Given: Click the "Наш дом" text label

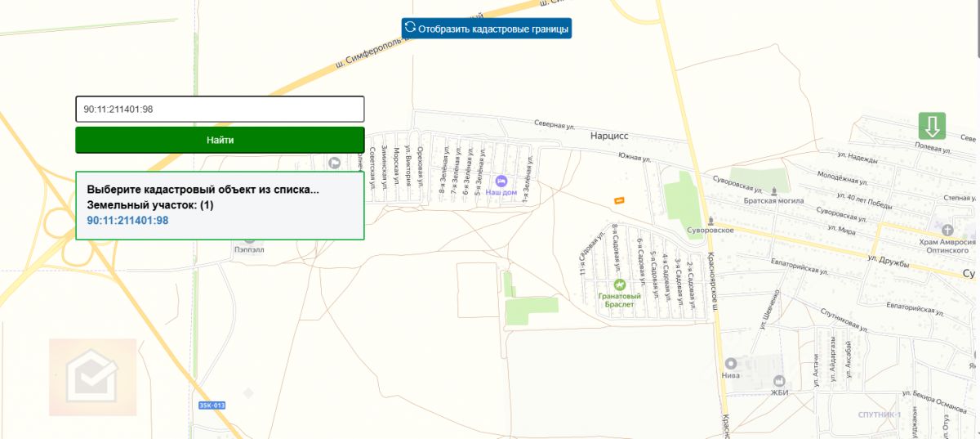Looking at the screenshot, I should (501, 191).
